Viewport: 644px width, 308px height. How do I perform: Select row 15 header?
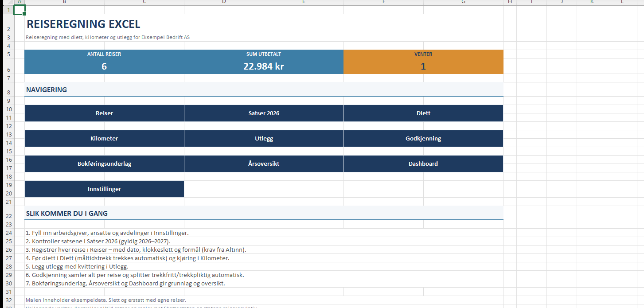point(8,151)
